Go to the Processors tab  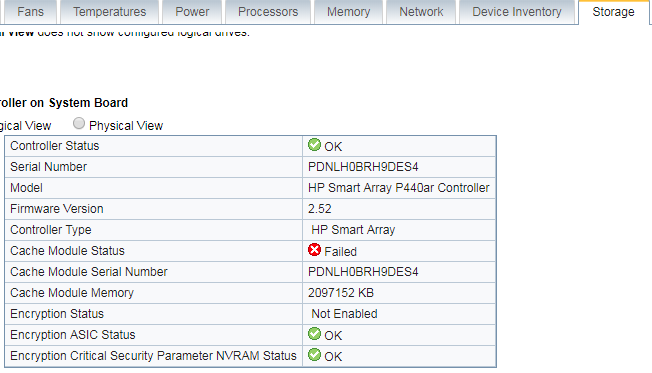pos(268,12)
